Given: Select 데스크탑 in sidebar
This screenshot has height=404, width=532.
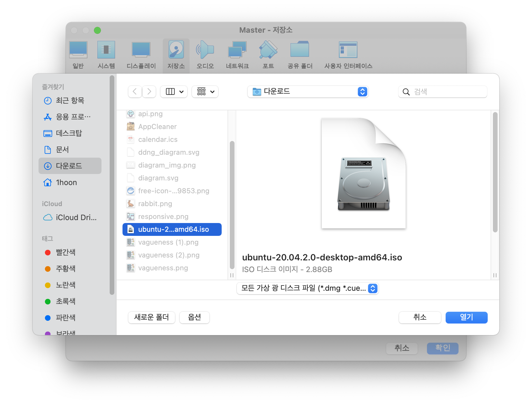Looking at the screenshot, I should coord(70,133).
